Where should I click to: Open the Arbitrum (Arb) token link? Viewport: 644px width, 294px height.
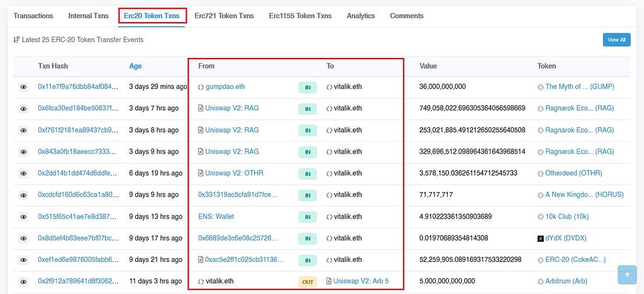[566, 281]
